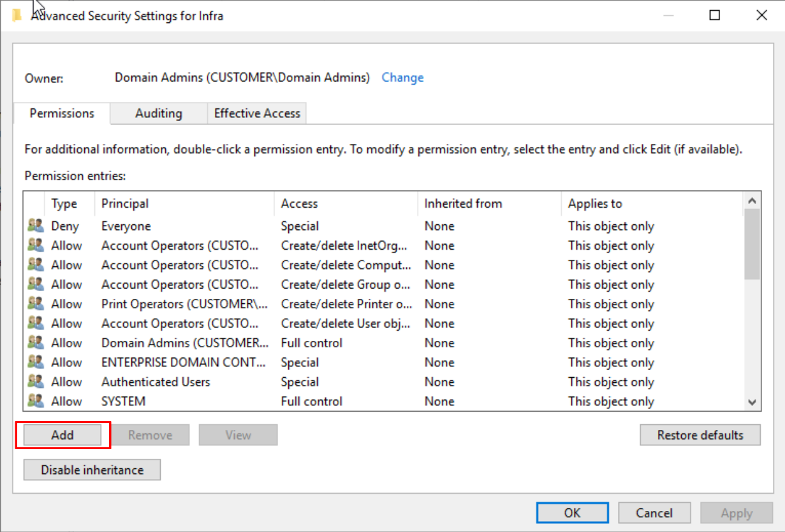Click the group icon for Domain Admins entry
The image size is (785, 532).
point(36,342)
